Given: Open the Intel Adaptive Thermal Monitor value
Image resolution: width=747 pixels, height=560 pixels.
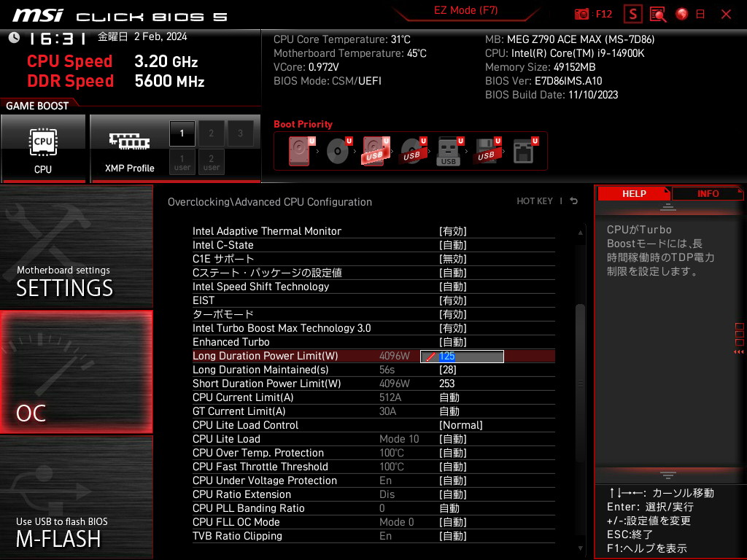Looking at the screenshot, I should click(452, 231).
